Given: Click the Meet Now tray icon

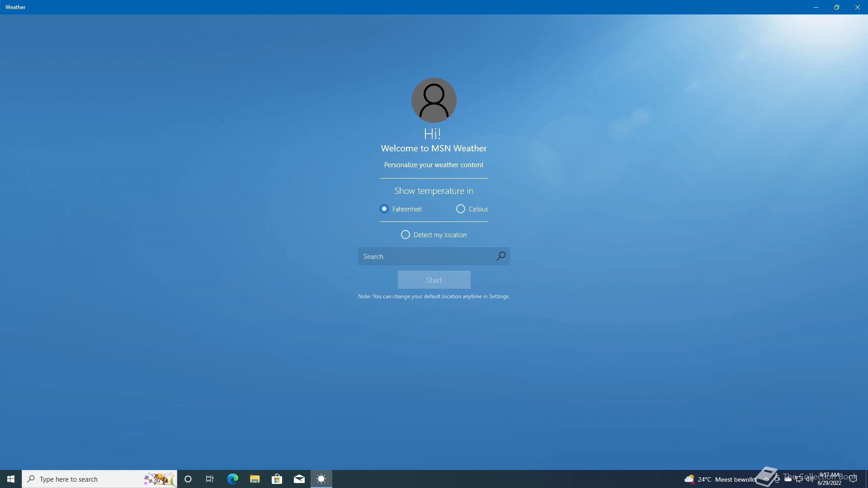Looking at the screenshot, I should (777, 479).
